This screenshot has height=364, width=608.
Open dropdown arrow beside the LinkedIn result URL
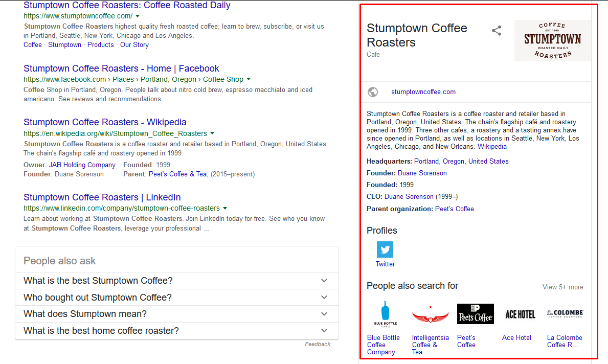tap(225, 208)
